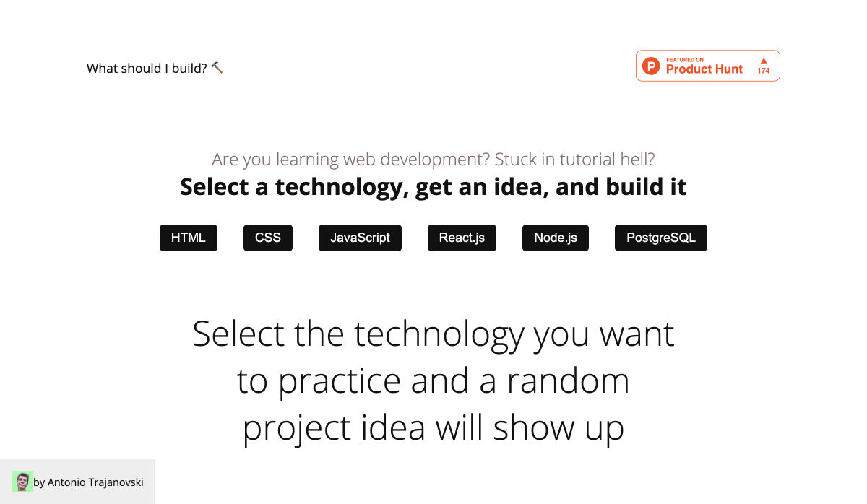Pick the JavaScript technology button
Screen dimensions: 867x504
coord(360,238)
